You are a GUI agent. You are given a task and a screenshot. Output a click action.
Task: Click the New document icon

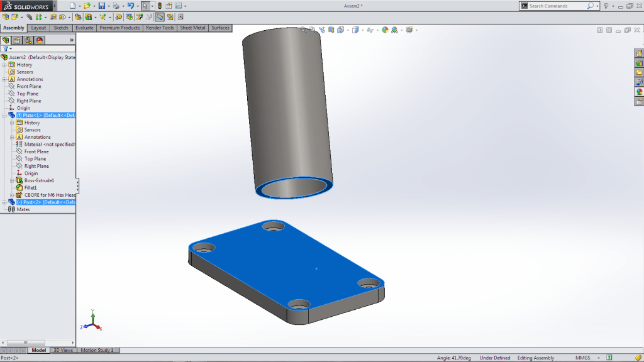coord(72,6)
